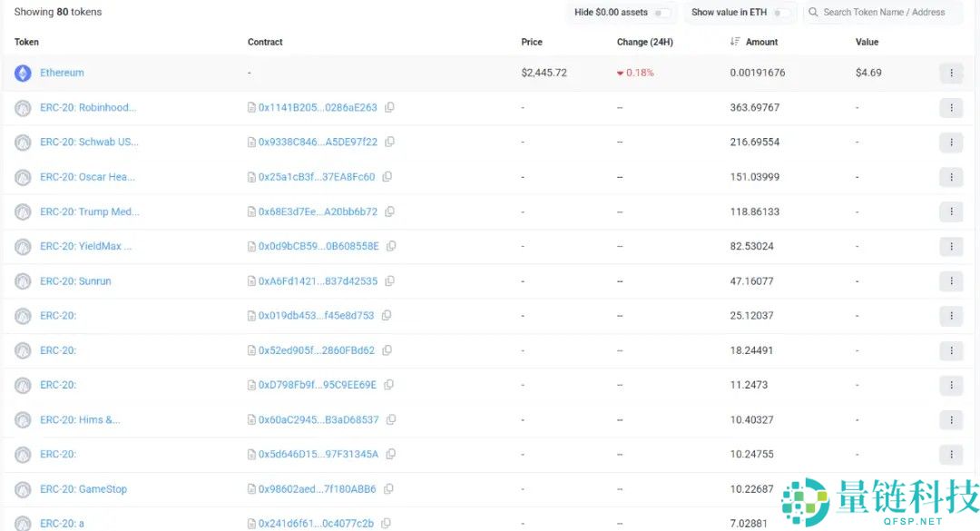Screen dimensions: 980x531
Task: Copy the GameStop contract address
Action: click(388, 488)
